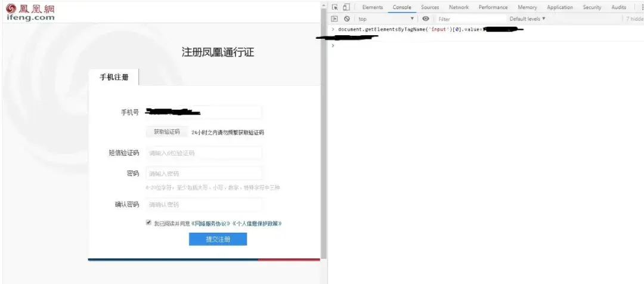Click the 获取验证码 button
Viewport: 644px width, 284px height.
pyautogui.click(x=167, y=132)
